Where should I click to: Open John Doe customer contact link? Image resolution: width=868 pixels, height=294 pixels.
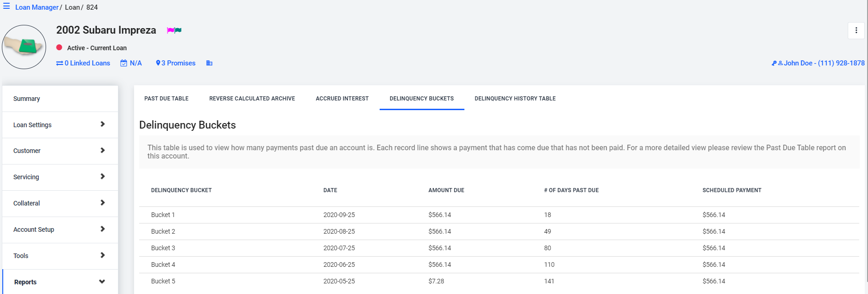point(824,63)
